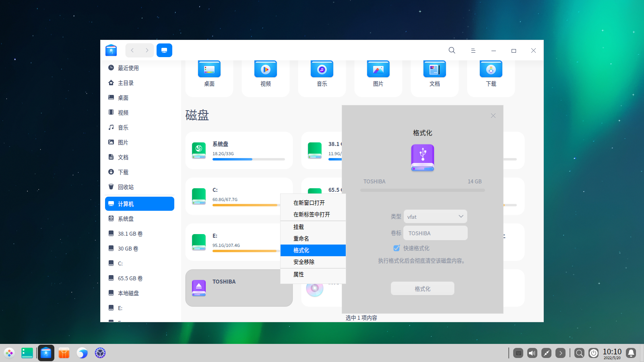Mute sound via the volume tray icon
Image resolution: width=644 pixels, height=362 pixels.
click(x=532, y=353)
